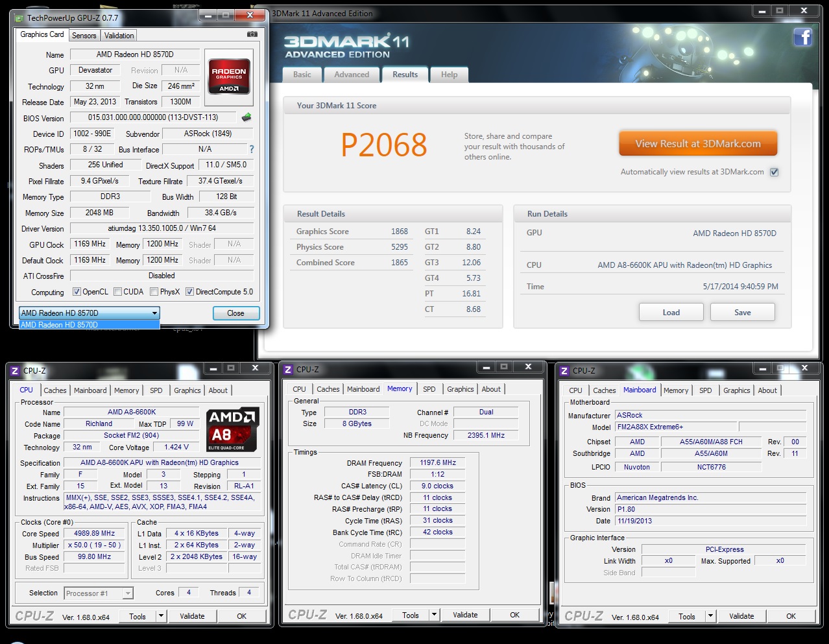Click Tools button in right CPU-Z window
Viewport: 829px width, 644px height.
(687, 616)
